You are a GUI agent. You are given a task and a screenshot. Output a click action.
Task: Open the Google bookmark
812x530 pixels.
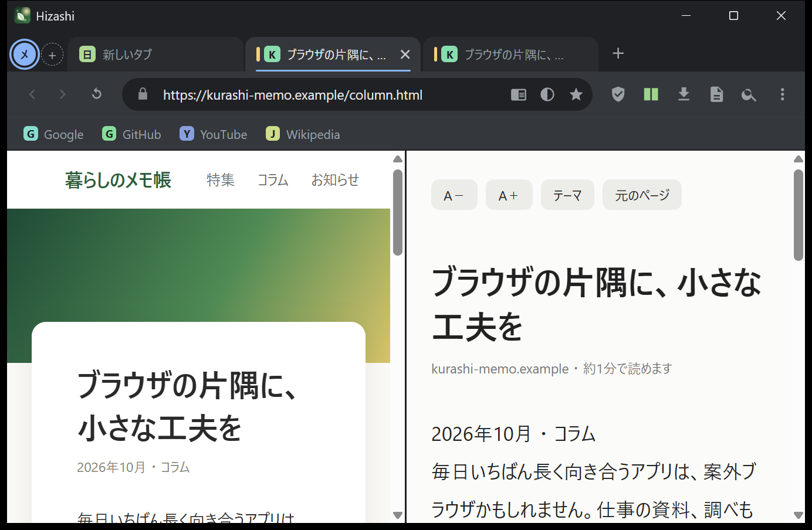[53, 134]
